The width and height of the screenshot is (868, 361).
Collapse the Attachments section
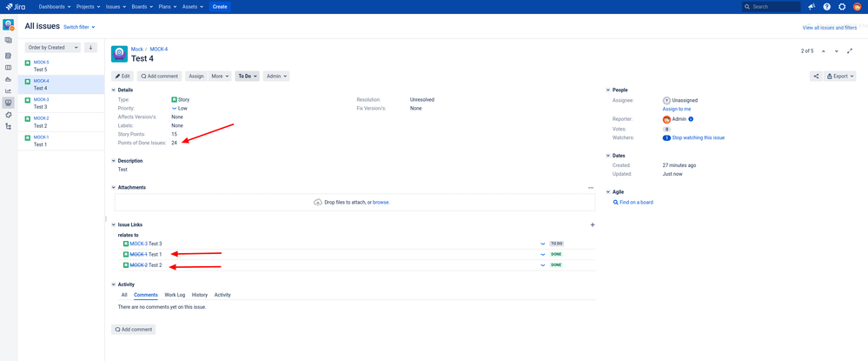point(114,187)
